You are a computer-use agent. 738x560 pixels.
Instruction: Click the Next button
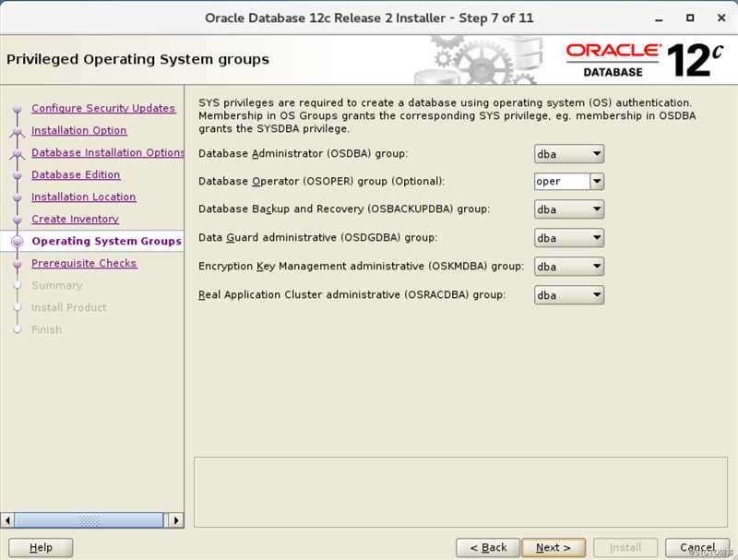click(553, 547)
